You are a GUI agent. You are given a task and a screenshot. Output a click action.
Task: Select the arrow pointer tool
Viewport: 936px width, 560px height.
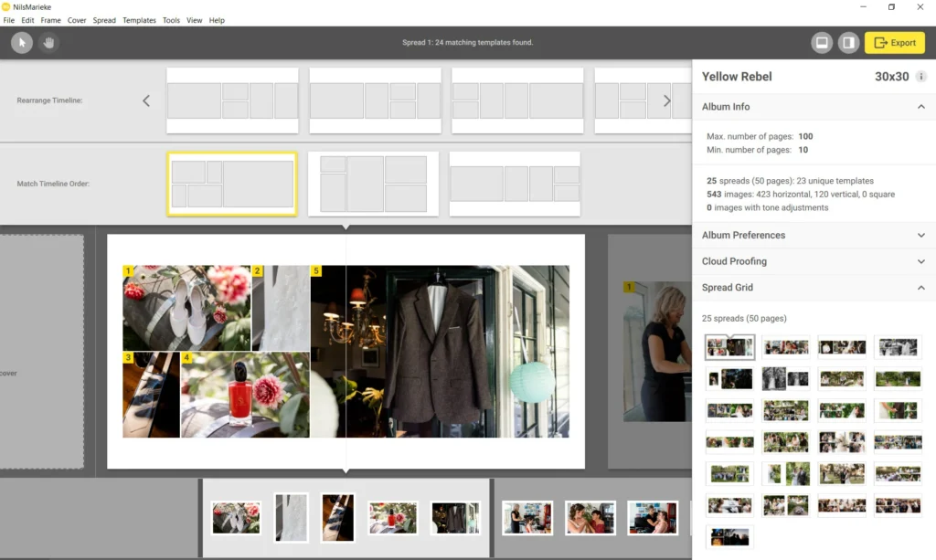pyautogui.click(x=22, y=43)
